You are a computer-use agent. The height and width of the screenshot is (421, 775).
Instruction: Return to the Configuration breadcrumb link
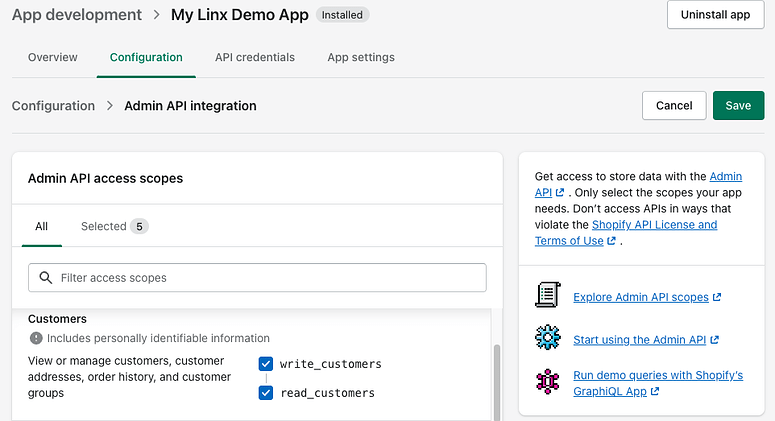(53, 106)
